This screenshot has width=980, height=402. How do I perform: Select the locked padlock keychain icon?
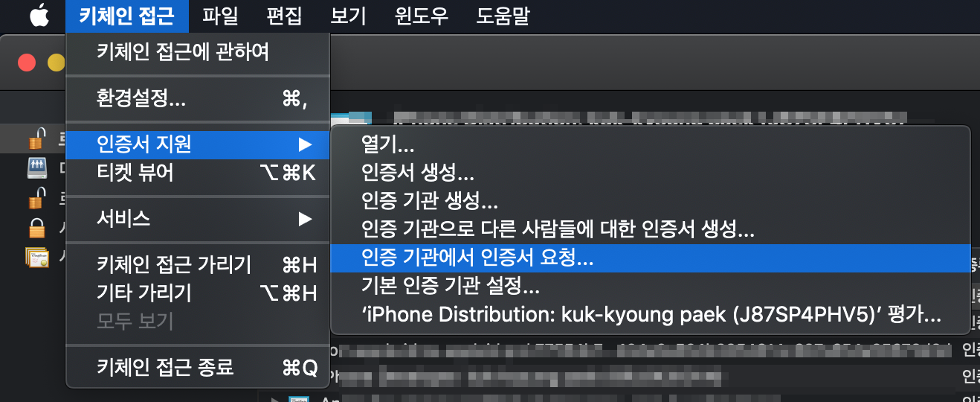point(36,227)
